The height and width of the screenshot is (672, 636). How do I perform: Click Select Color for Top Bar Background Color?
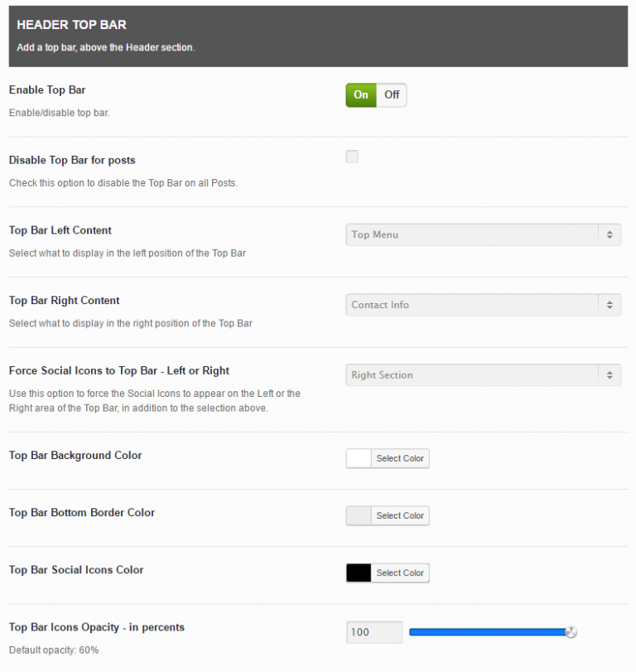click(x=400, y=458)
